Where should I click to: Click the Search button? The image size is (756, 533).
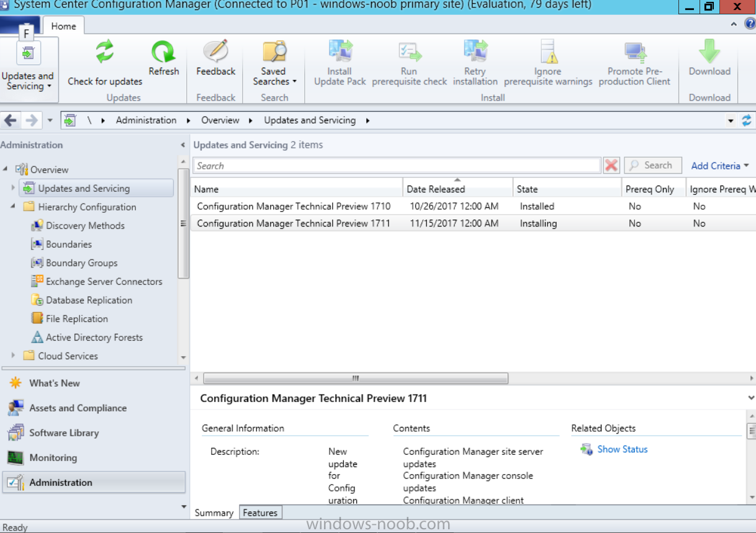pyautogui.click(x=652, y=166)
